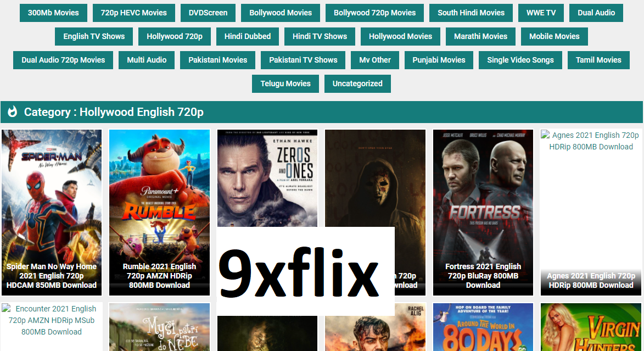Open Telugu Movies

coord(285,83)
